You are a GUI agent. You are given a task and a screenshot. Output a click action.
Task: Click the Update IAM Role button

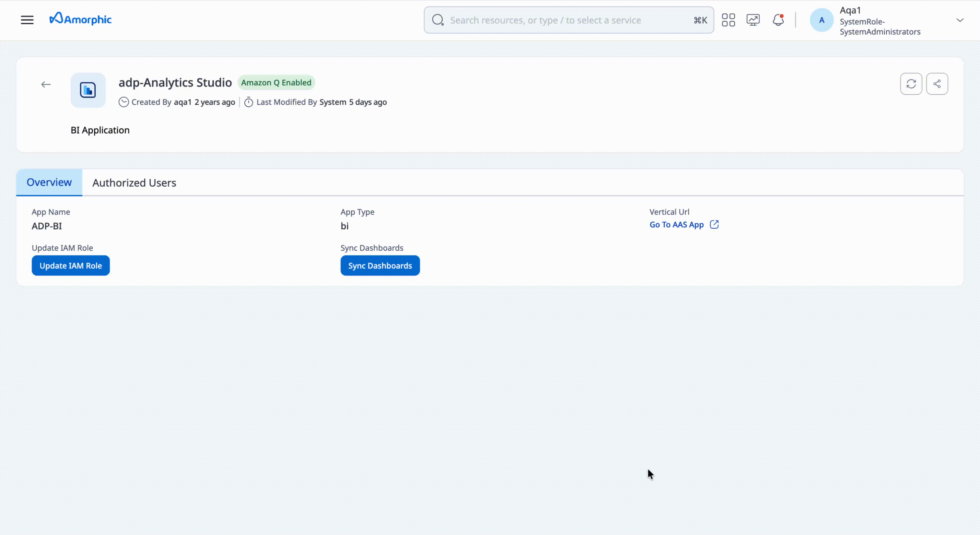71,266
